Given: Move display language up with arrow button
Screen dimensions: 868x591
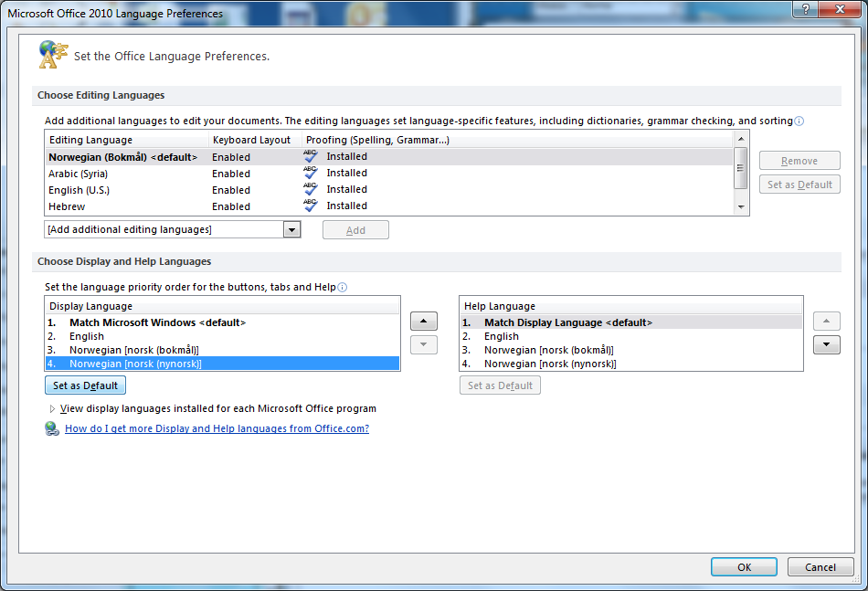Looking at the screenshot, I should click(424, 322).
